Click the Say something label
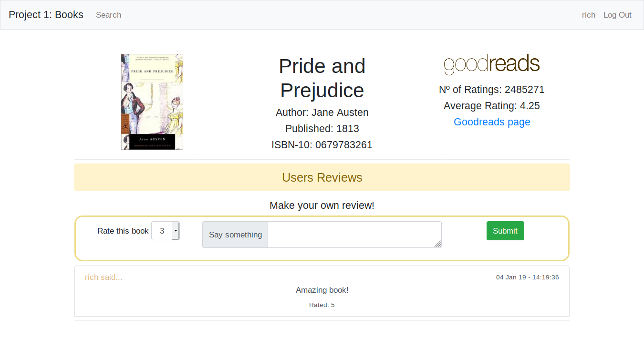The image size is (644, 349). (235, 235)
